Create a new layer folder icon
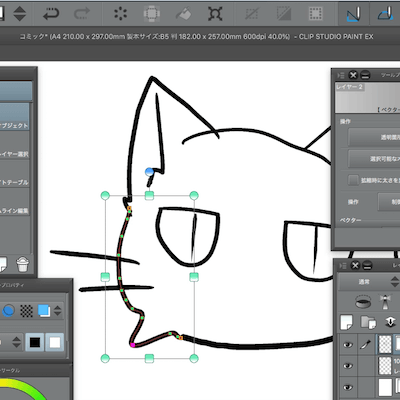Screen dimensions: 400x400 [368, 322]
